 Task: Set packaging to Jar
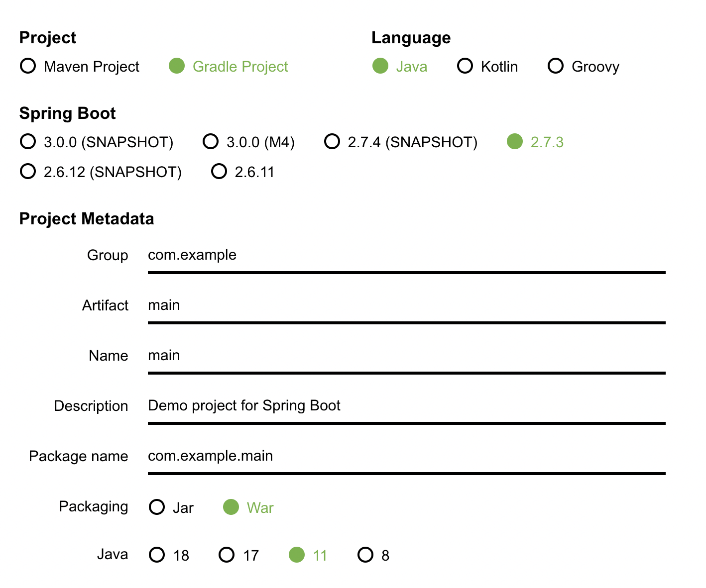pos(157,507)
